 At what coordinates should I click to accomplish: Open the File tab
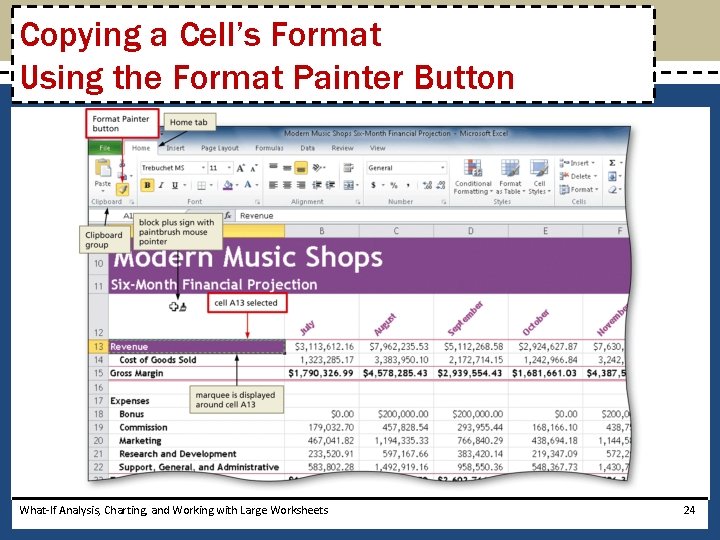tap(105, 148)
